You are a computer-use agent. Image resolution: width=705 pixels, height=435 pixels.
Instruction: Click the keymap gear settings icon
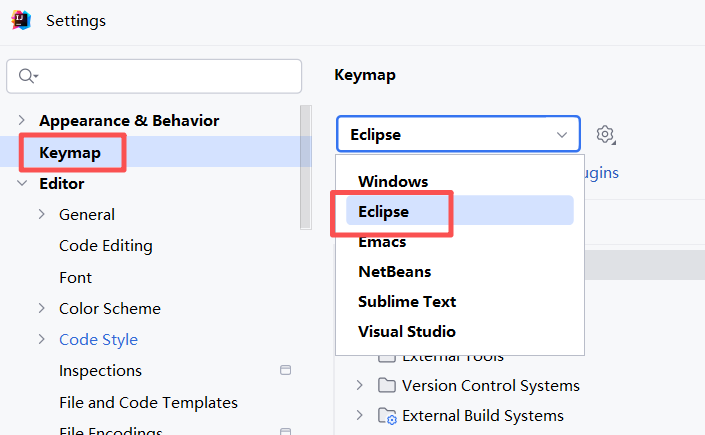(x=605, y=135)
